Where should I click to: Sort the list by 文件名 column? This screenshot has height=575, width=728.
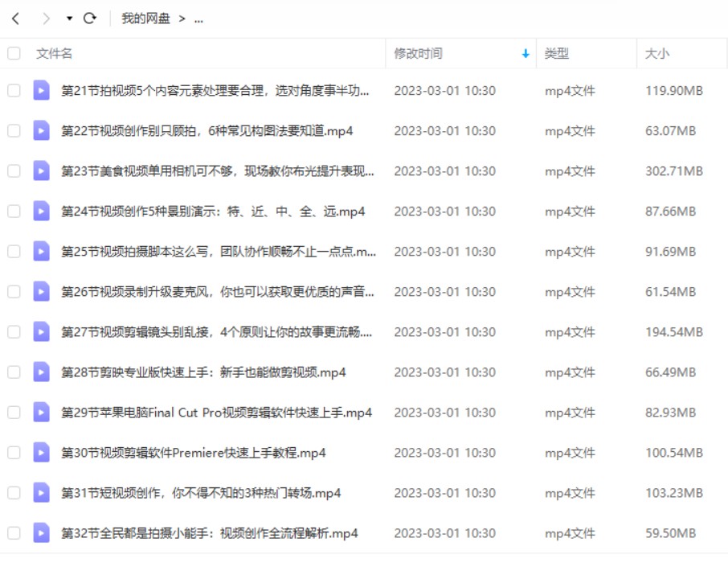[55, 53]
